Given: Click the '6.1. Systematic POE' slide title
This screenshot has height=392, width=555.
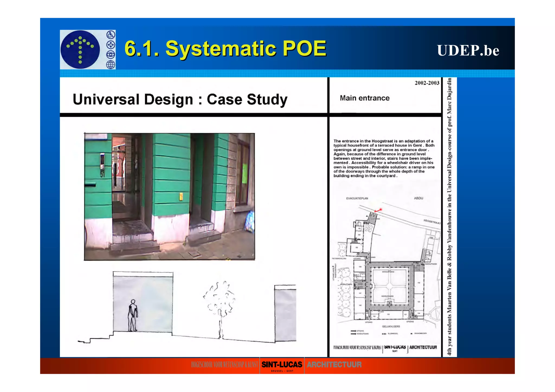Looking at the screenshot, I should coord(225,48).
